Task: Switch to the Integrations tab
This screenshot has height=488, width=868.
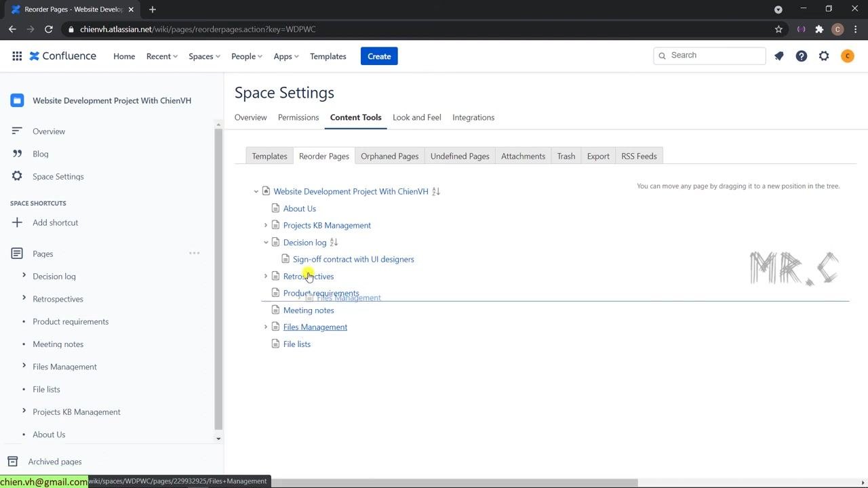Action: tap(473, 117)
